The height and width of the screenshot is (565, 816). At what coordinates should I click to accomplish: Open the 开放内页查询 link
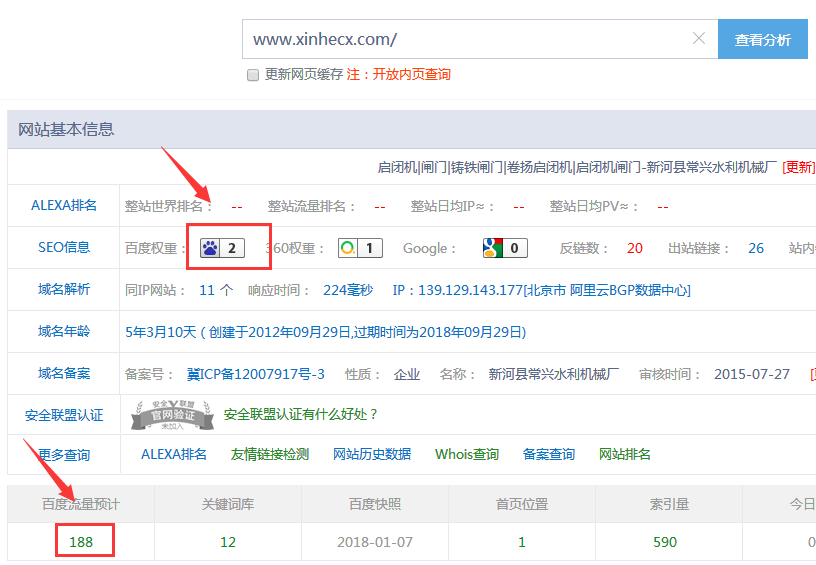pyautogui.click(x=411, y=75)
